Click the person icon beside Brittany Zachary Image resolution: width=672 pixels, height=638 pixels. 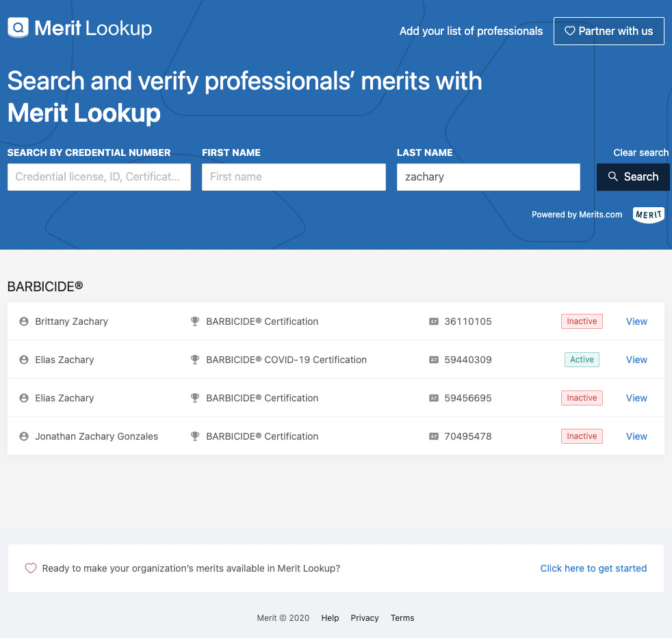24,321
